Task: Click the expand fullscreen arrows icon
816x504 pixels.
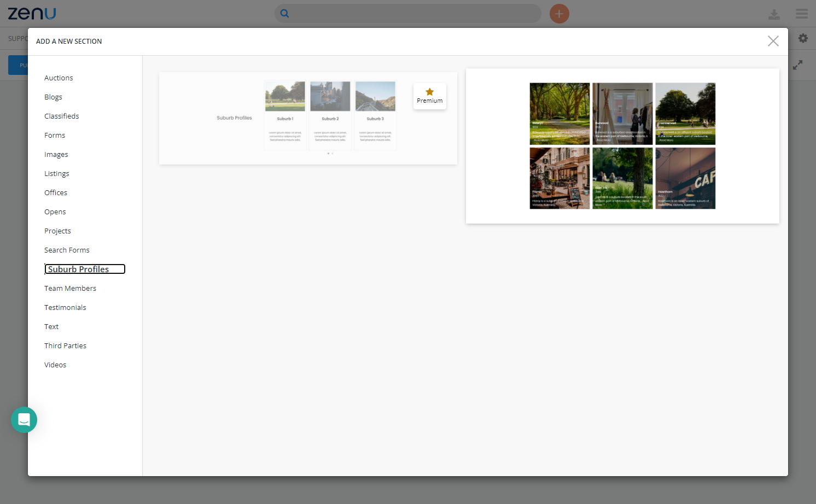Action: tap(798, 65)
